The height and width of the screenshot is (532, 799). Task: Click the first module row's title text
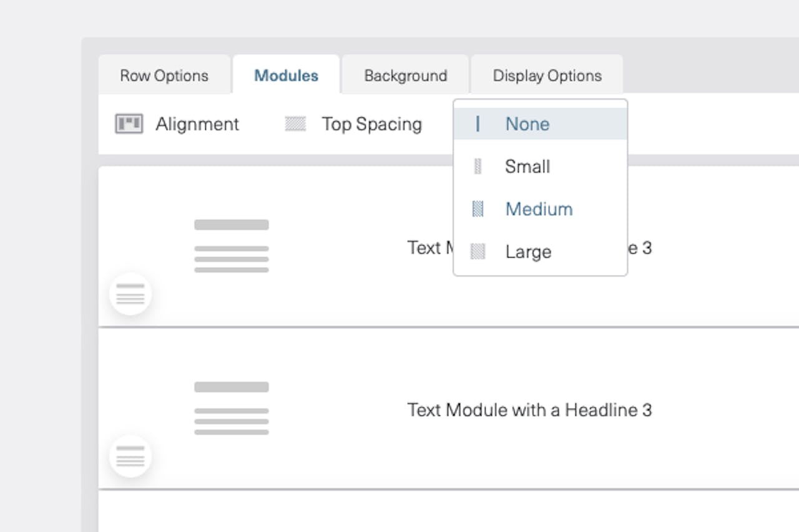click(x=429, y=248)
